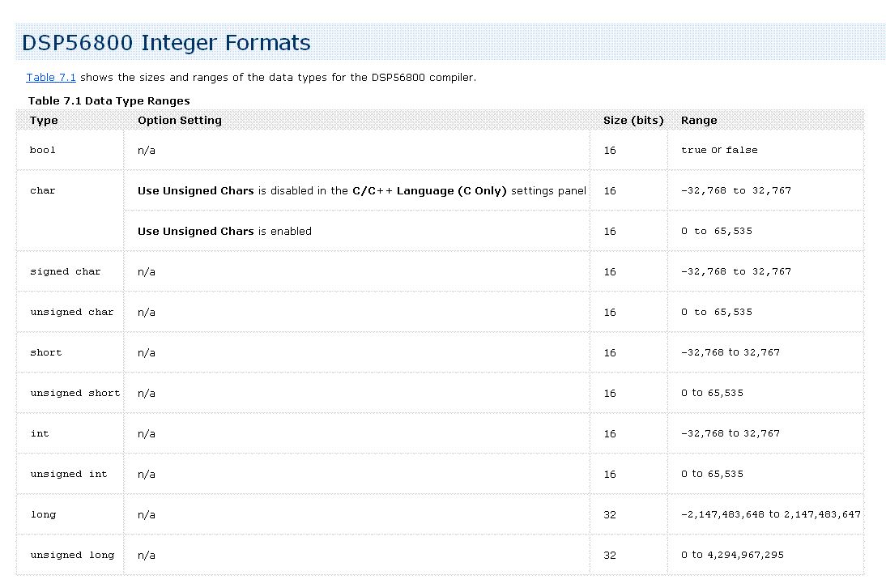The image size is (886, 588).
Task: Click the n/a option cell in the short row
Action: [147, 352]
